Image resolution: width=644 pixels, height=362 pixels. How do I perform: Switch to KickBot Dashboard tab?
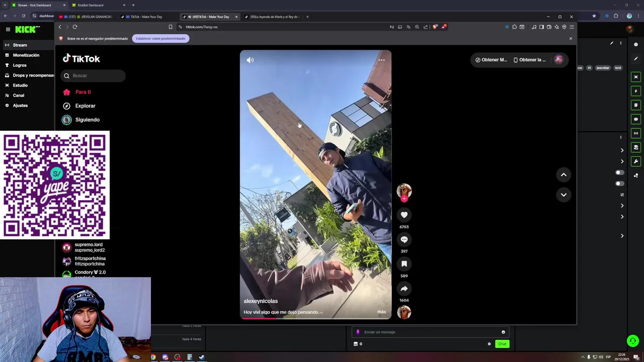tap(98, 5)
